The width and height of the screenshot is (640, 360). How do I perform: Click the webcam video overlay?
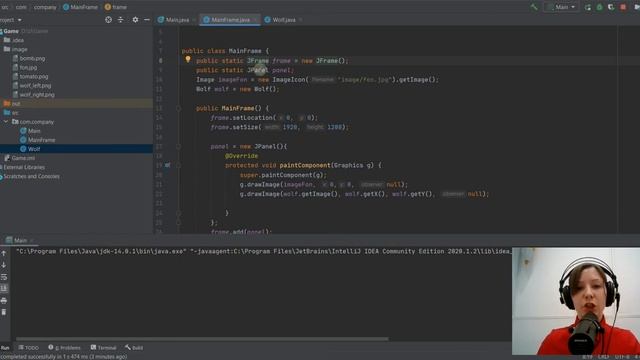coord(576,301)
